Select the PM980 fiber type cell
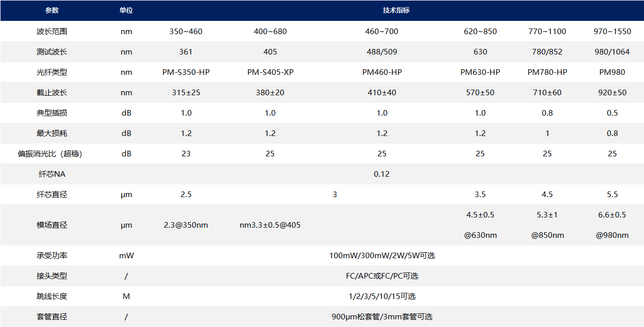644x327 pixels. click(x=612, y=72)
